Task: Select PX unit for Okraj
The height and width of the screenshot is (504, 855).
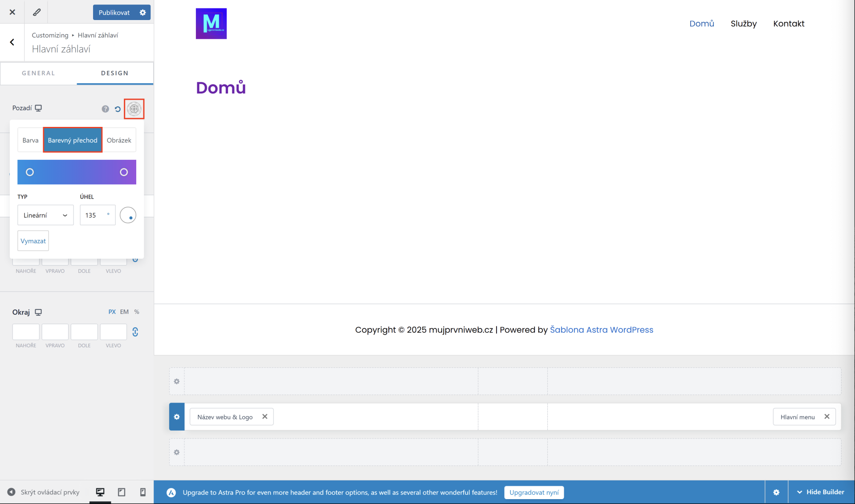Action: (x=112, y=312)
